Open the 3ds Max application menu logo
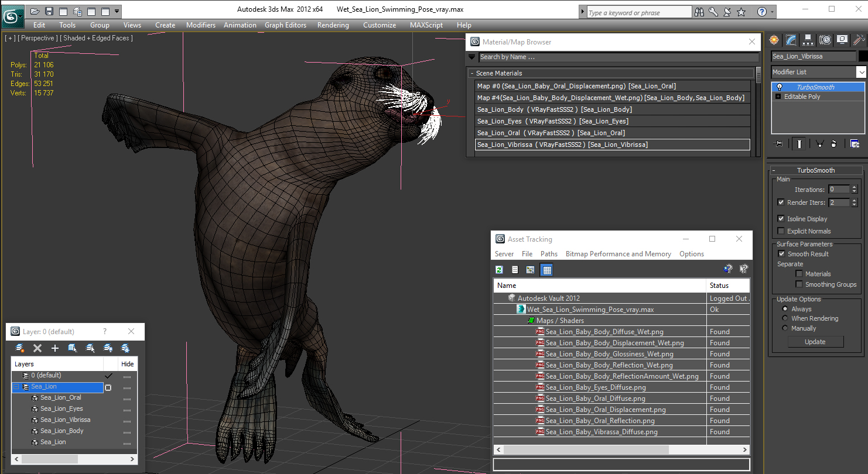868x474 pixels. (x=12, y=15)
